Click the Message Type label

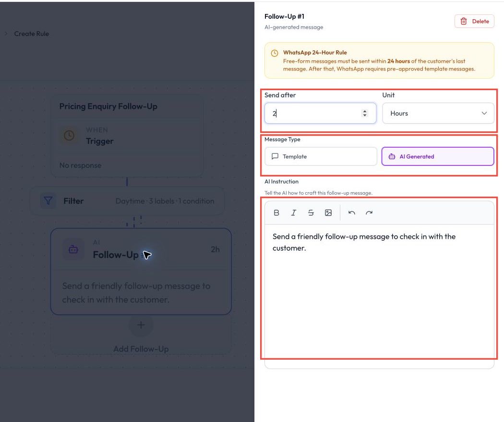click(282, 140)
